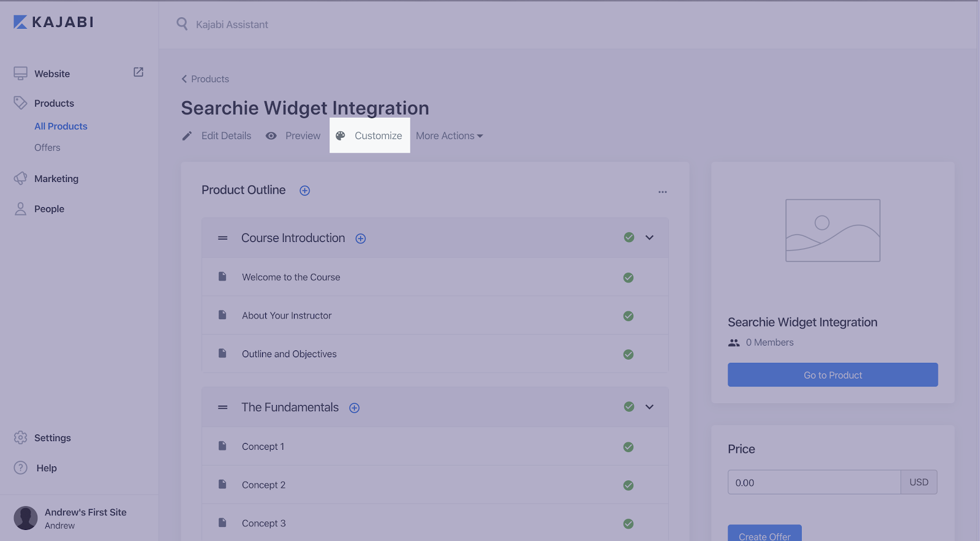Click the Marketing megaphone icon
This screenshot has width=980, height=541.
point(20,178)
